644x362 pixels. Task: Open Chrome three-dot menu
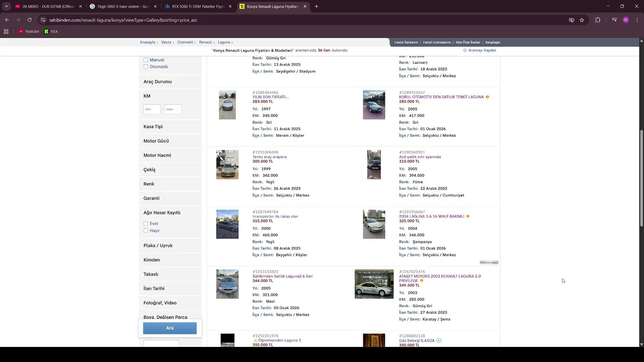(x=637, y=20)
